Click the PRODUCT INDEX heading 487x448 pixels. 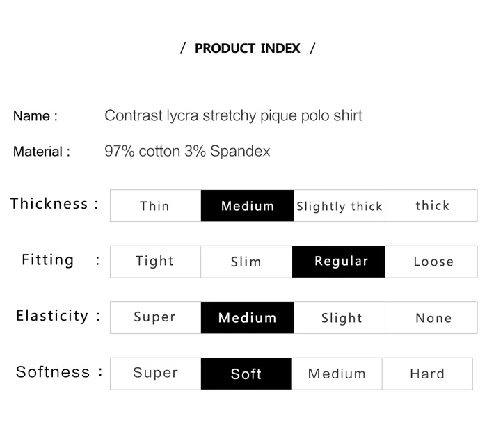pos(248,49)
